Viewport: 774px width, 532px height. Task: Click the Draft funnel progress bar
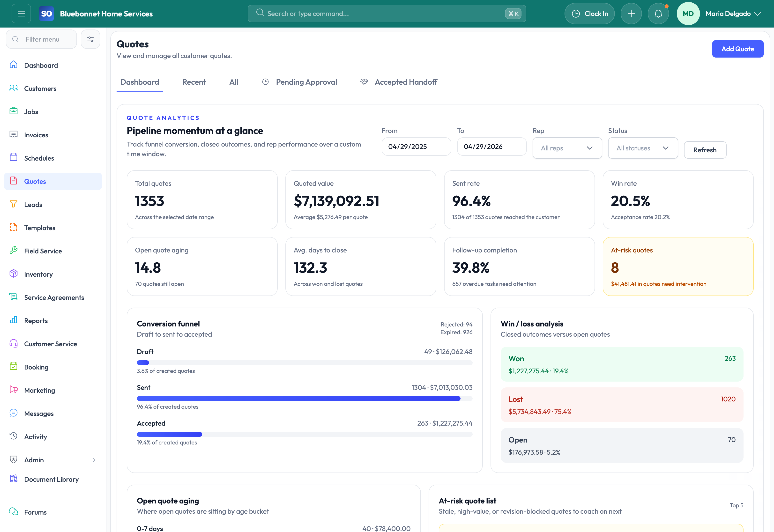[305, 363]
